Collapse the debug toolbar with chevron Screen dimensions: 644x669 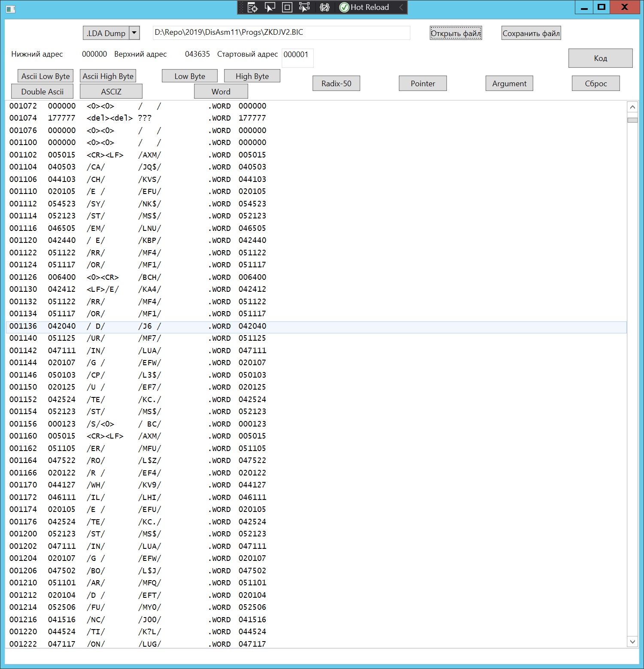click(401, 7)
